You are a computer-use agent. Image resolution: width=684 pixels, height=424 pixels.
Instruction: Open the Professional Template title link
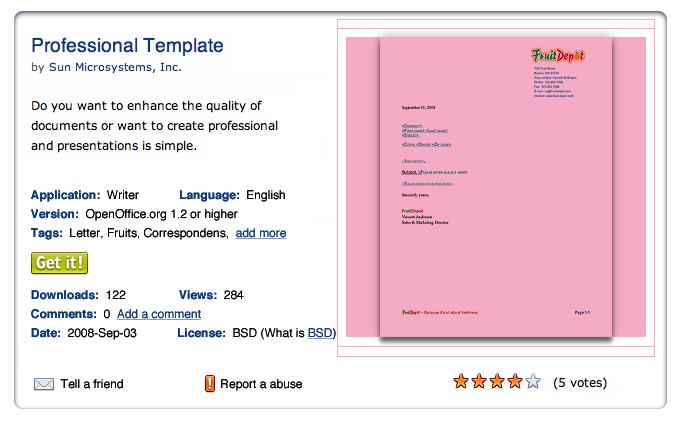pos(127,45)
